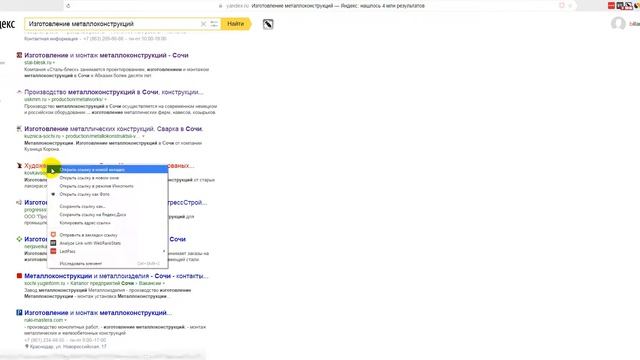640x360 pixels.
Task: Click sochi.yugoform.ru green URL
Action: coord(44,283)
